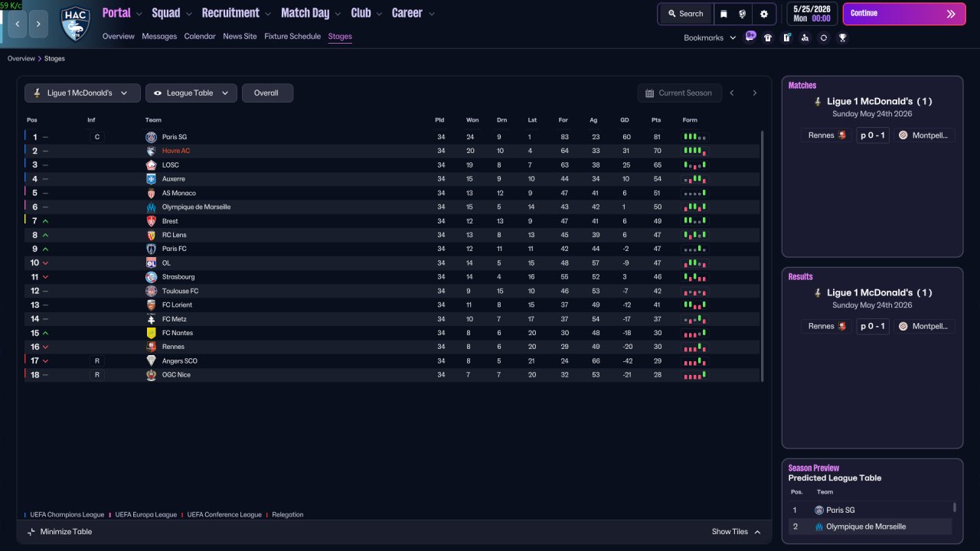The image size is (980, 551).
Task: Go forward with the right arrow
Action: click(39, 24)
